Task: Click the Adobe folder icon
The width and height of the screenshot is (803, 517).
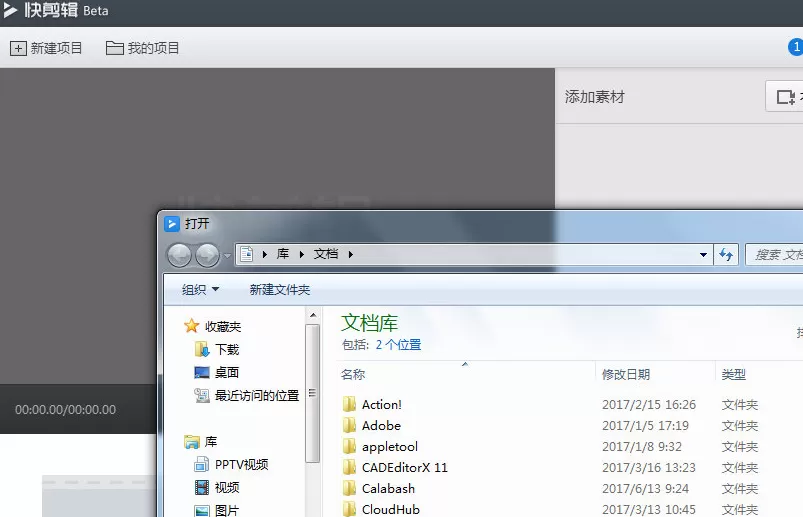Action: point(349,425)
